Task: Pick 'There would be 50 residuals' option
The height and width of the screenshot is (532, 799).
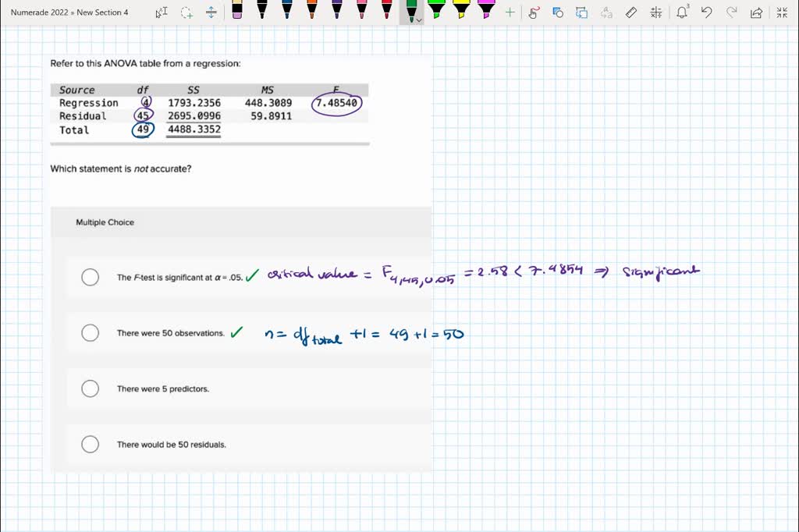Action: pos(91,445)
